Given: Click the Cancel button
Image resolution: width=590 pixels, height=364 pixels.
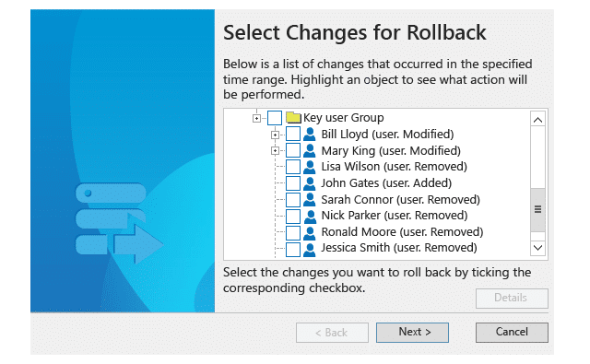Looking at the screenshot, I should pyautogui.click(x=512, y=333).
